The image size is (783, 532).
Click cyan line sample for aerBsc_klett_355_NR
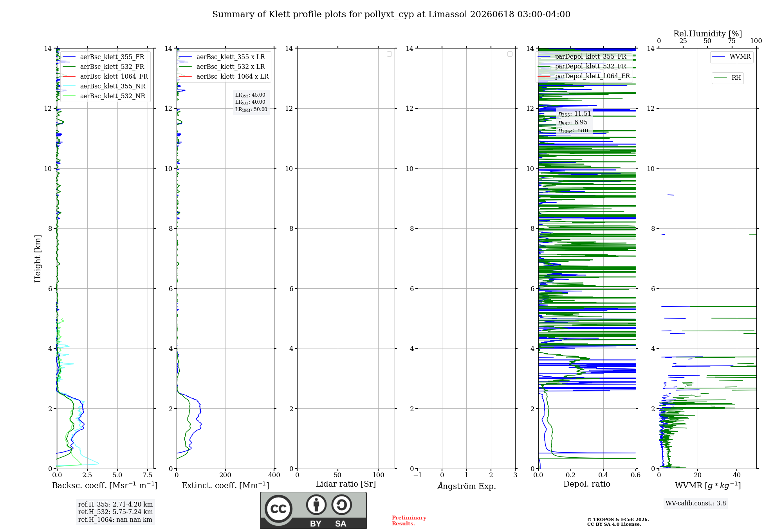(x=69, y=86)
